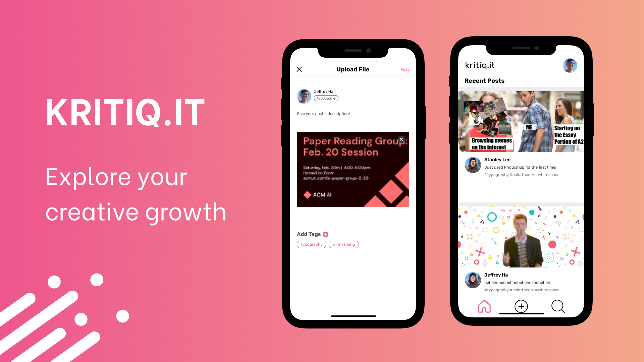Tap the Add post icon in bottom nav
Screen dimensions: 644x362
click(521, 306)
